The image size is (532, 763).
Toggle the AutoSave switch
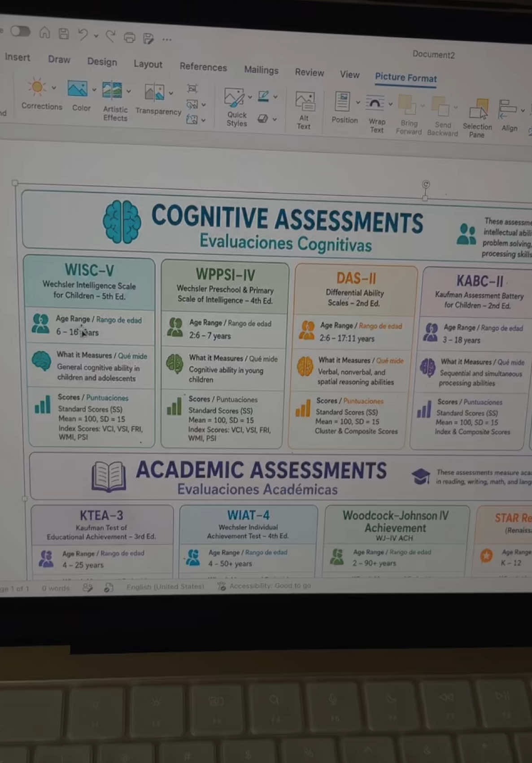(20, 31)
